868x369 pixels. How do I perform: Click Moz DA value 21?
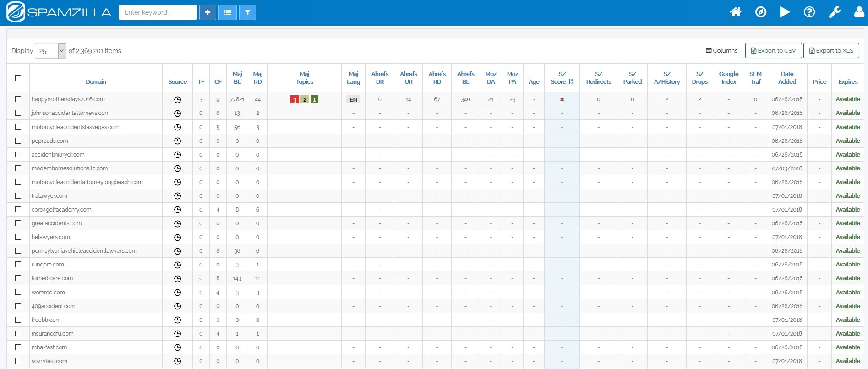point(491,99)
